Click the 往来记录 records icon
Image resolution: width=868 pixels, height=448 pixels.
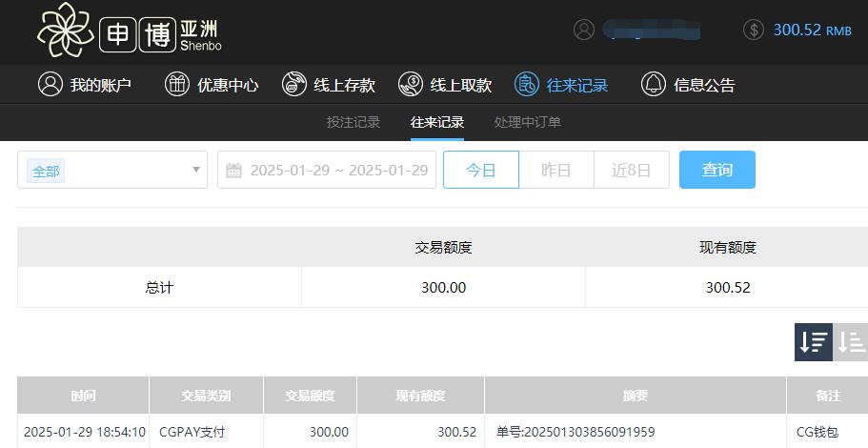(527, 84)
